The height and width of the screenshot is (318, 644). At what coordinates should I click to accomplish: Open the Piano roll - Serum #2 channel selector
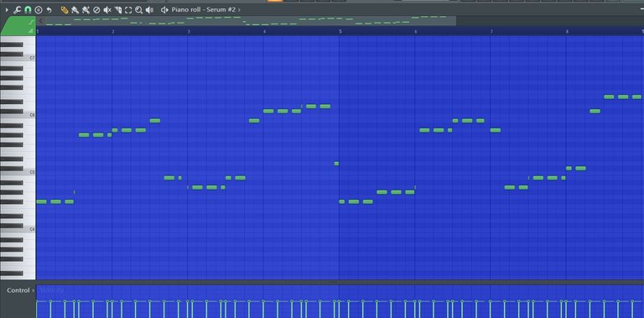tap(203, 9)
